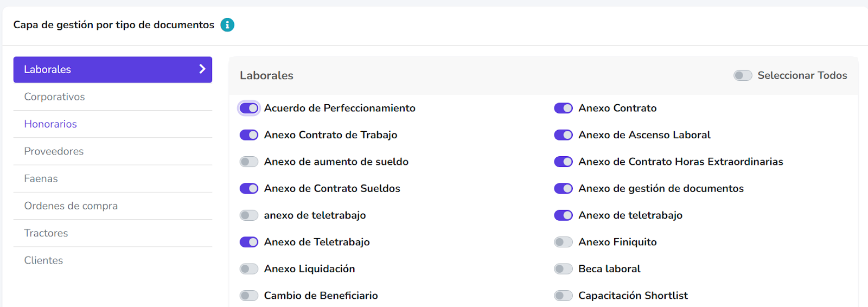
Task: Turn off Acuerdo de Perfeccionamiento toggle
Action: 249,108
